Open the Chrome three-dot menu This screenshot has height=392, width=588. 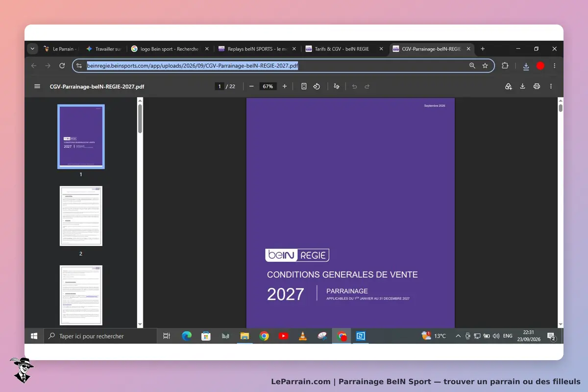pos(554,66)
